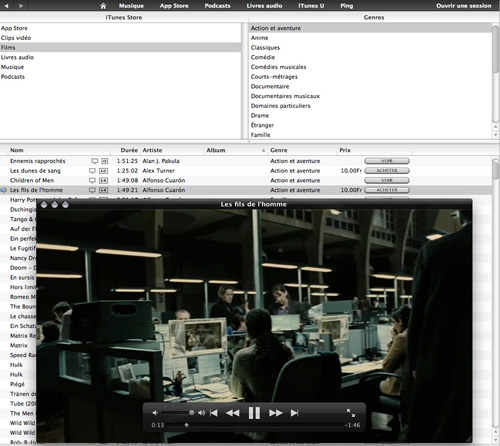Sort by the Prix column header
The image size is (500, 446).
(374, 150)
